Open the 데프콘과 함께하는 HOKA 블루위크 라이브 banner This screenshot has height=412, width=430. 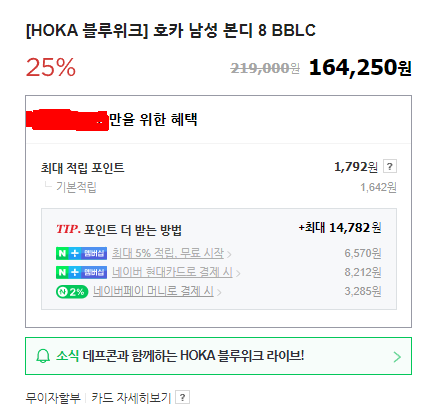coord(218,356)
